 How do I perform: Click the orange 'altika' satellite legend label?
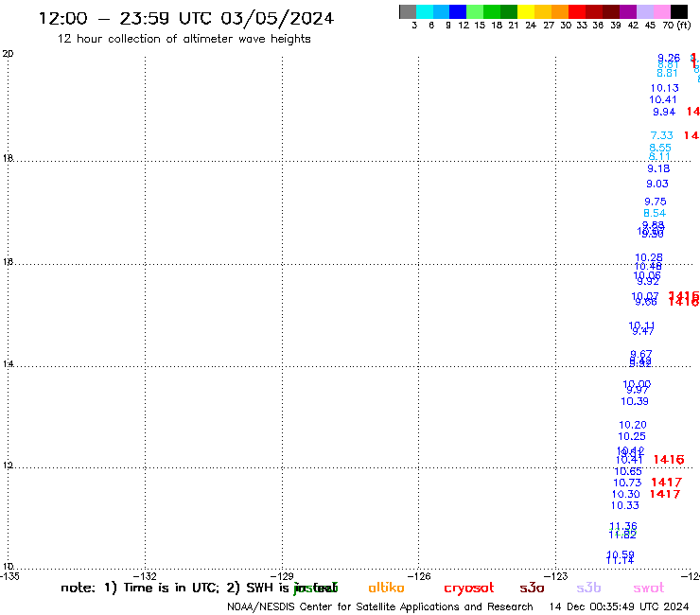point(386,588)
